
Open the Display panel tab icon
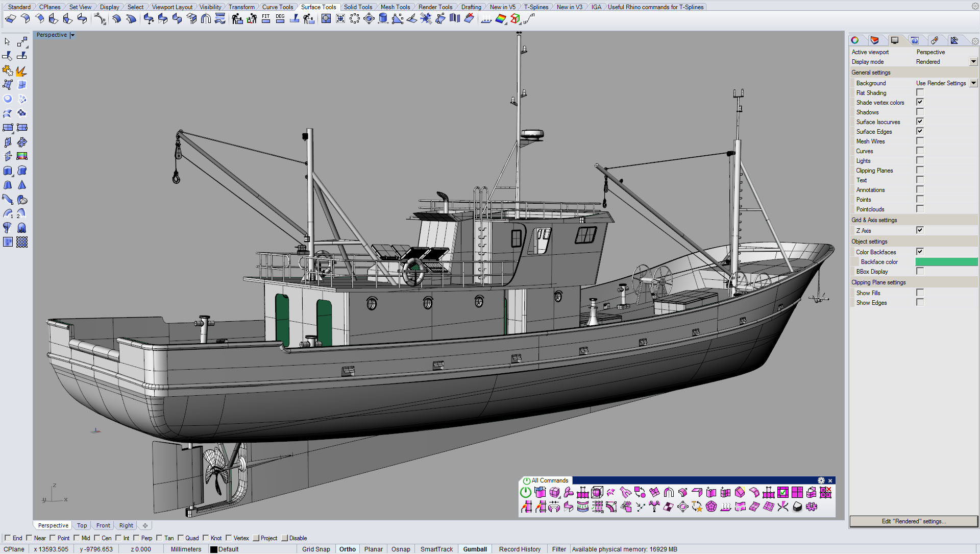pos(894,40)
